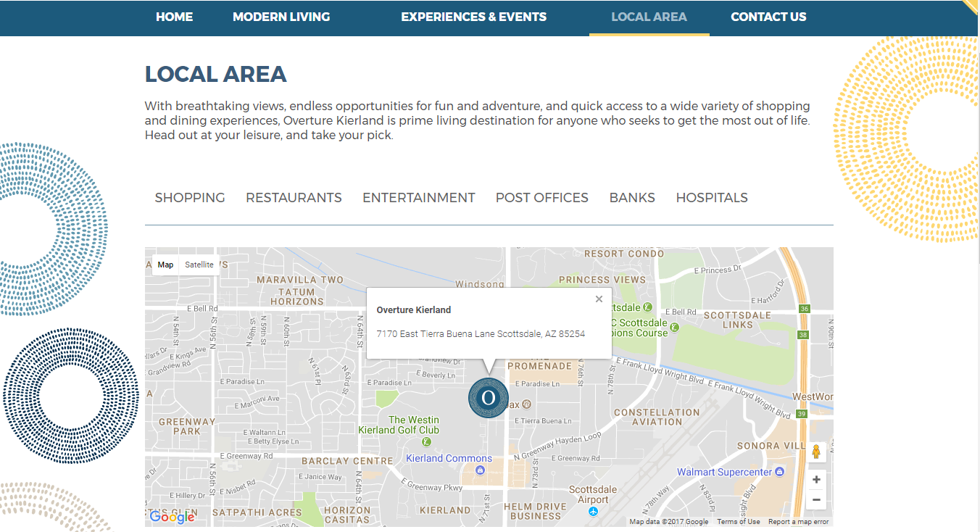Zoom out on the map

(816, 499)
